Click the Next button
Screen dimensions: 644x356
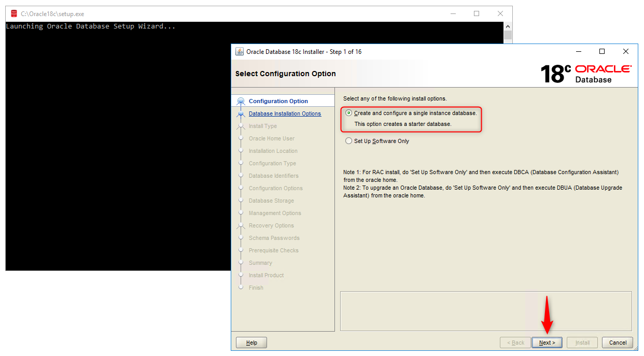tap(547, 343)
